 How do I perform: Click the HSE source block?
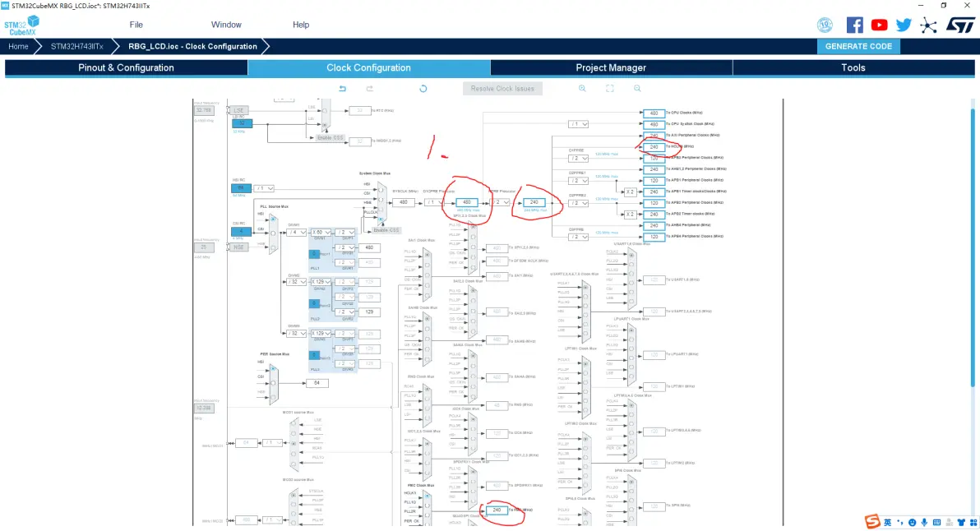click(238, 247)
